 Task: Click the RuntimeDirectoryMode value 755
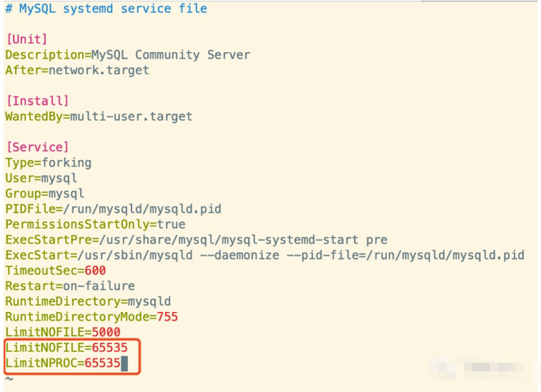(x=167, y=316)
